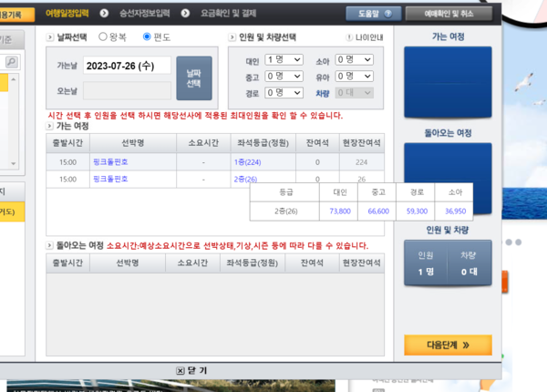Screen dimensions: 547x392
Task: Click the 날짜선택 date picker button
Action: point(194,78)
